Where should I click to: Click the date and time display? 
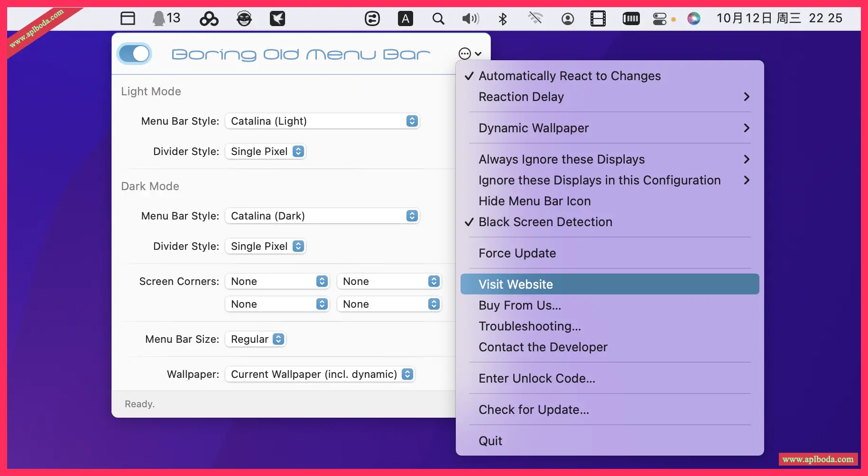pos(779,18)
